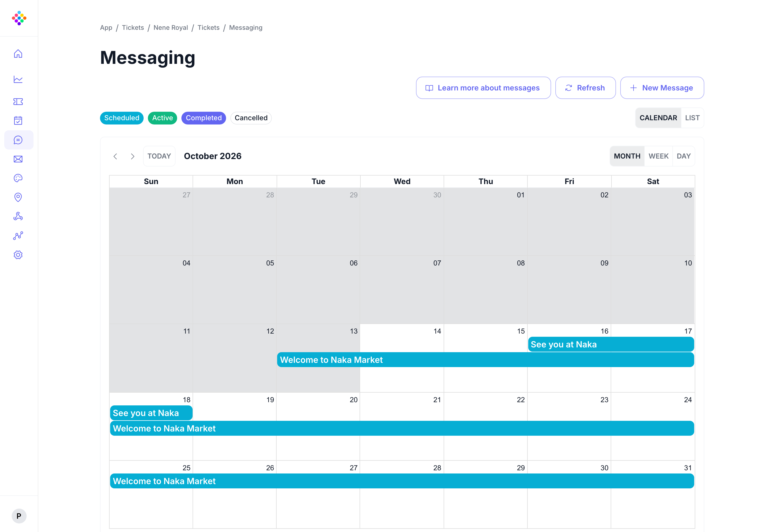Open the Nene Royal breadcrumb link

coord(171,28)
